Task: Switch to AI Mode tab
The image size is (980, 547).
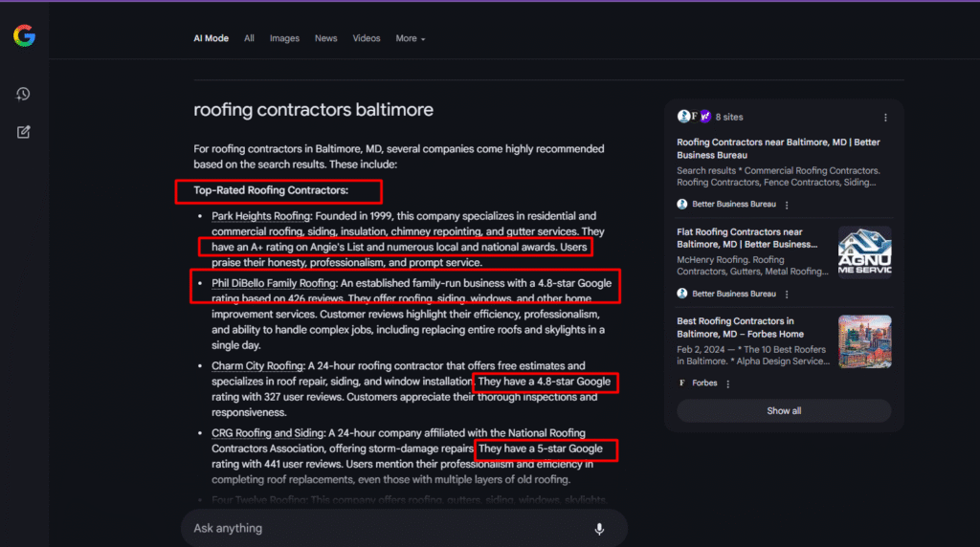Action: 211,38
